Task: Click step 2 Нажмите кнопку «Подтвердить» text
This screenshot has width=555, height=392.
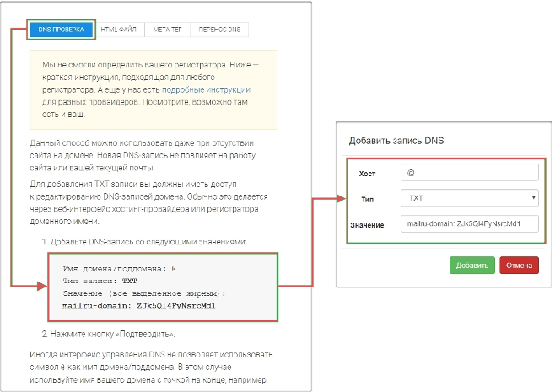Action: pos(131,336)
